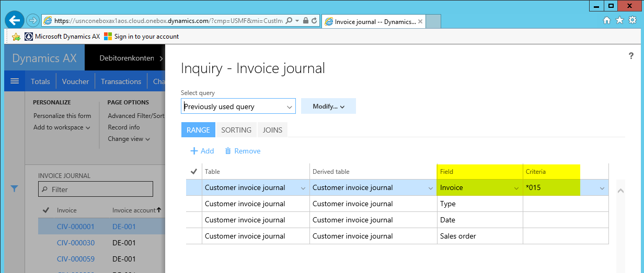The height and width of the screenshot is (273, 644).
Task: Switch to the SORTING tab
Action: click(x=236, y=130)
